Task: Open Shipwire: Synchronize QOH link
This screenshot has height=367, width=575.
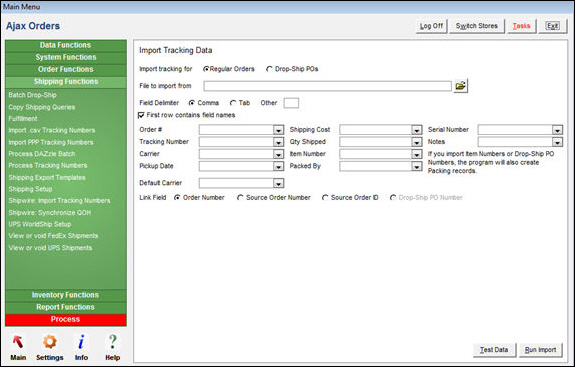Action: (50, 213)
